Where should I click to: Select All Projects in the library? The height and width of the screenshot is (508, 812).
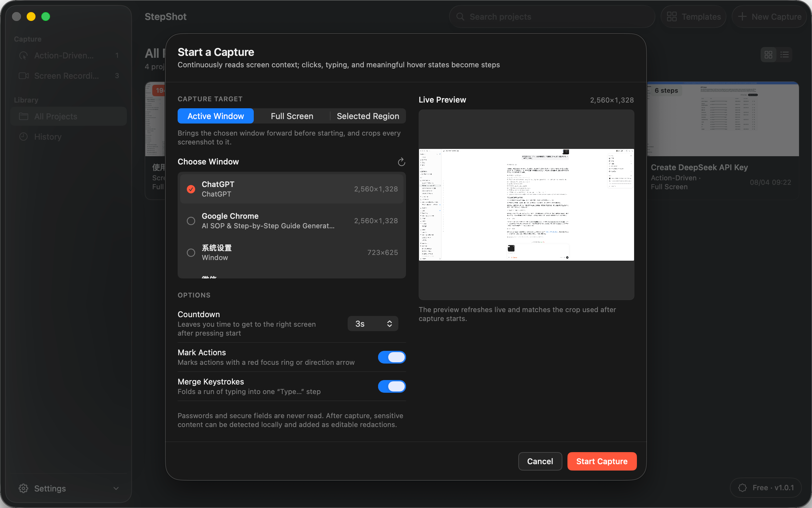[69, 116]
